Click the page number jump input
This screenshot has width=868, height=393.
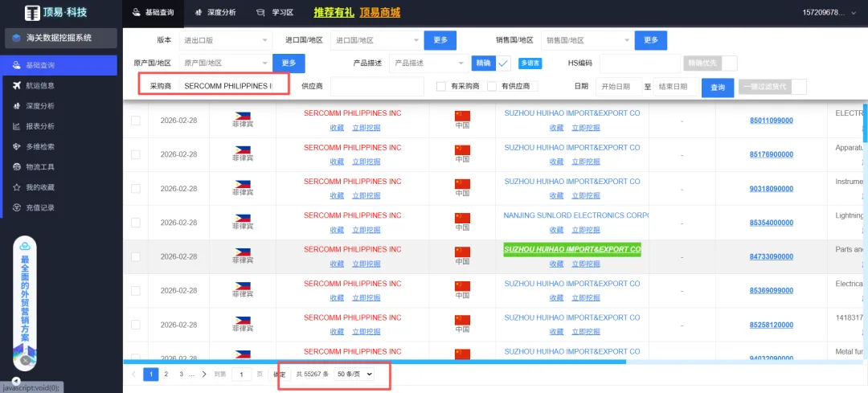pos(241,375)
